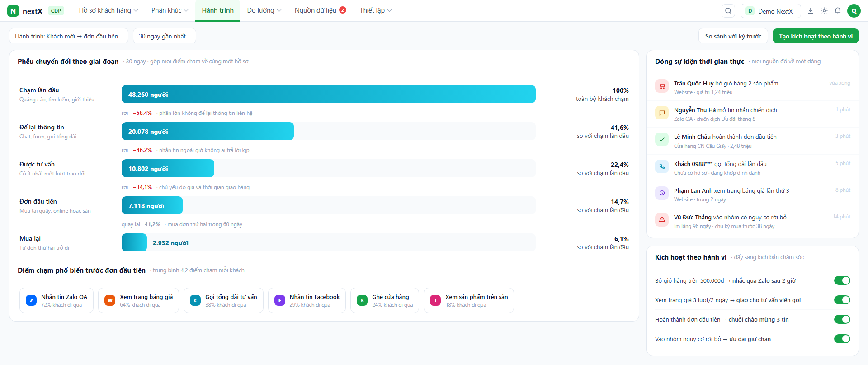Image resolution: width=868 pixels, height=365 pixels.
Task: Expand Đo lường dropdown menu
Action: click(264, 10)
